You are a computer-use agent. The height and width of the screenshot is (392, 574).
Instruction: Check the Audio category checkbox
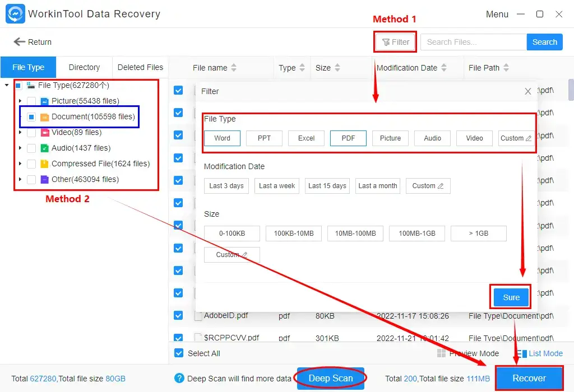point(31,148)
